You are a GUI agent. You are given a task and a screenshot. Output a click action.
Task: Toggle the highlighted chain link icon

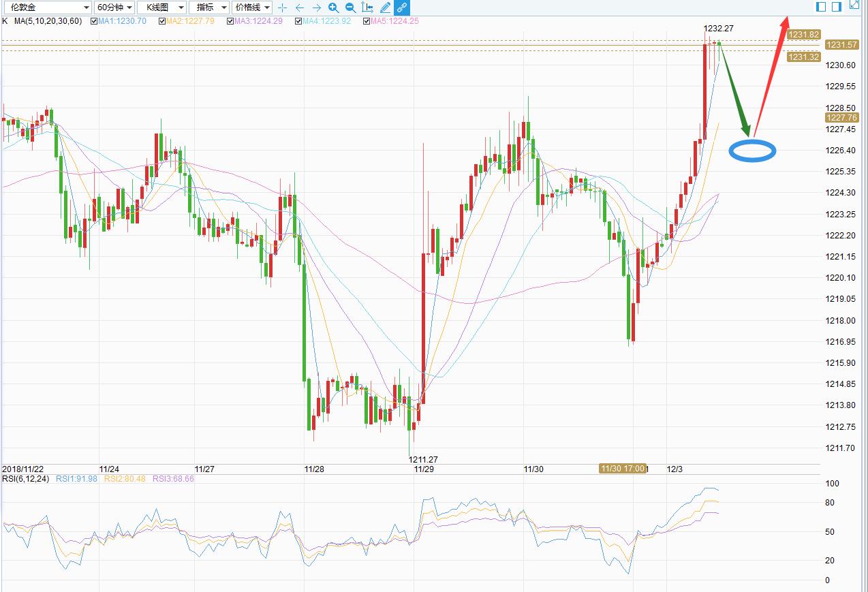coord(402,7)
